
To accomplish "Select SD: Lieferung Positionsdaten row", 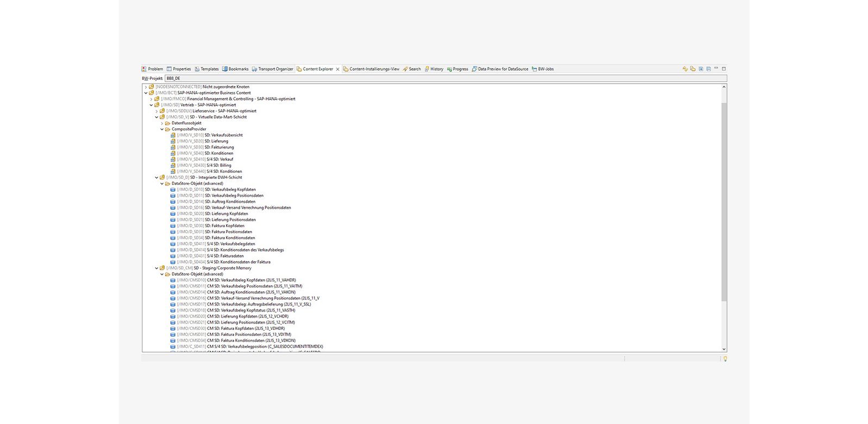I will pyautogui.click(x=213, y=220).
